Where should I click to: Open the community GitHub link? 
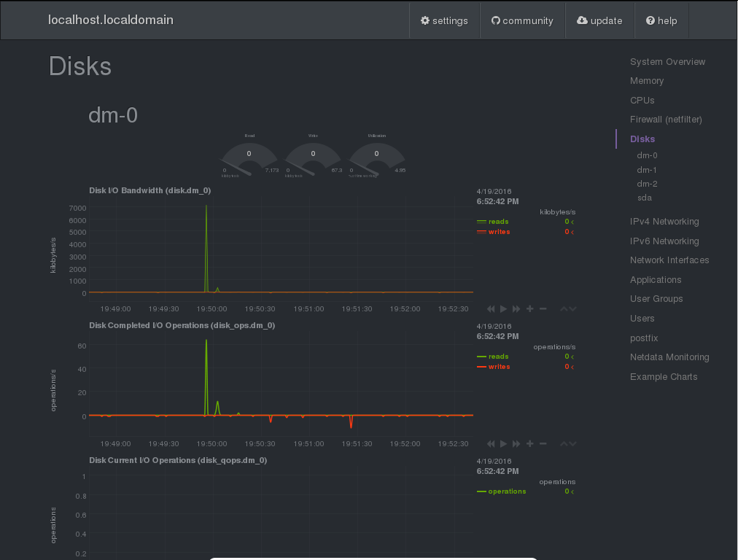(x=522, y=21)
